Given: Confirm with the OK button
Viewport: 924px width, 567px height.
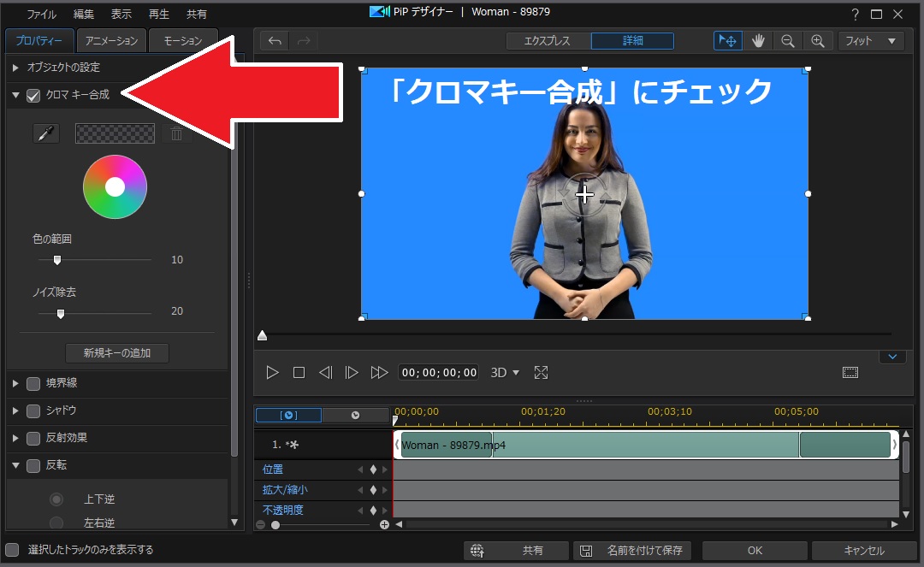Looking at the screenshot, I should point(755,551).
